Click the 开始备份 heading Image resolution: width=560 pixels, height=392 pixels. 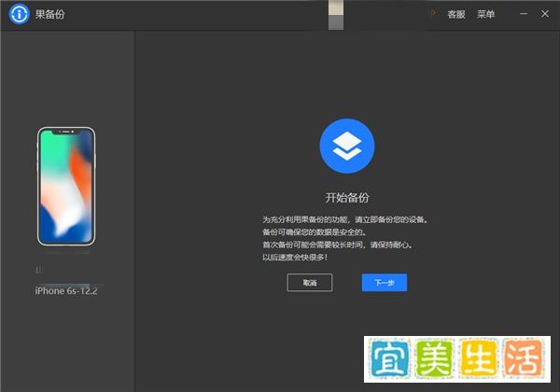point(346,198)
